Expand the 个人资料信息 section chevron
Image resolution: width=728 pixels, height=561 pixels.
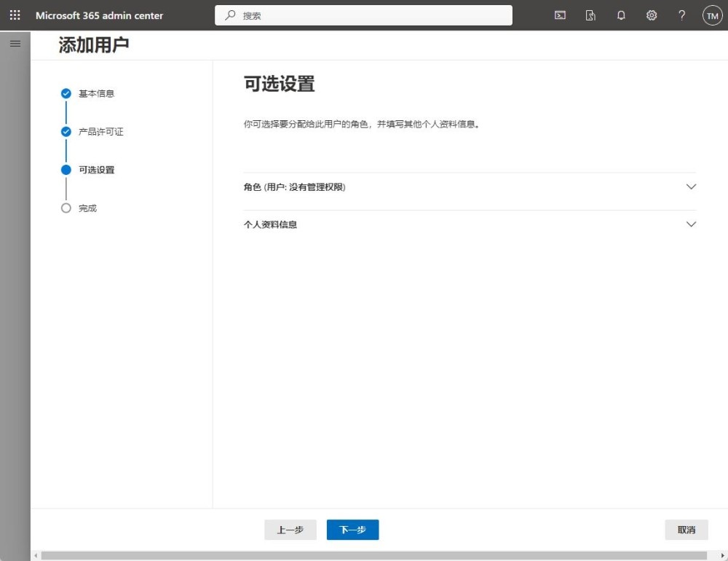point(691,224)
